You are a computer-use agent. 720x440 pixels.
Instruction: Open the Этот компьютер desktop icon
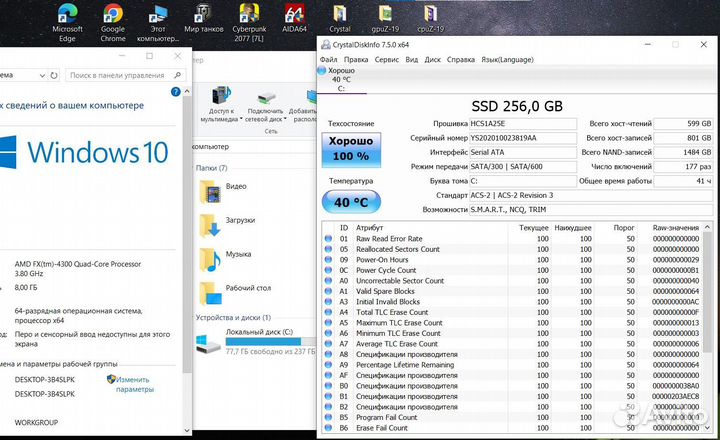(158, 23)
